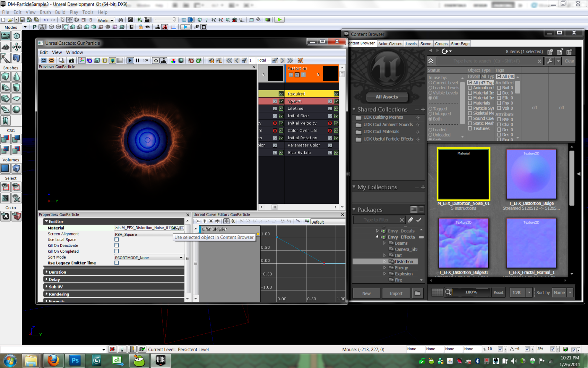Click Restart Sim icon in Cascade toolbar
This screenshot has height=368, width=588.
pos(44,60)
